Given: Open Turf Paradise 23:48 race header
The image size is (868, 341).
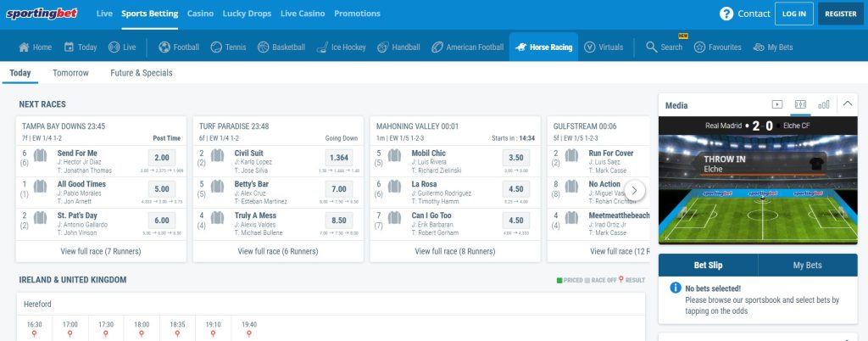Looking at the screenshot, I should coord(234,126).
